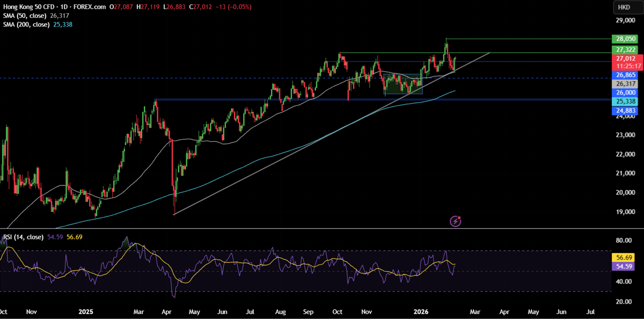Click 2026 on the date axis

(x=420, y=312)
